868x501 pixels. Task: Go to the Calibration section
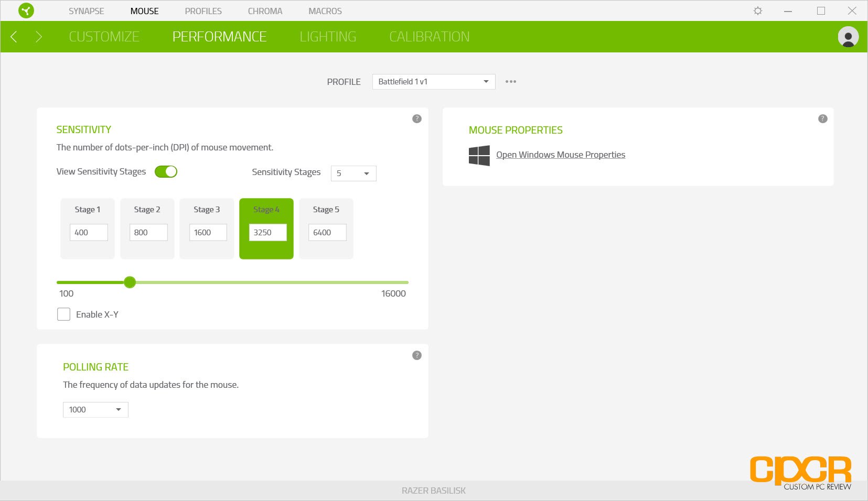[430, 37]
